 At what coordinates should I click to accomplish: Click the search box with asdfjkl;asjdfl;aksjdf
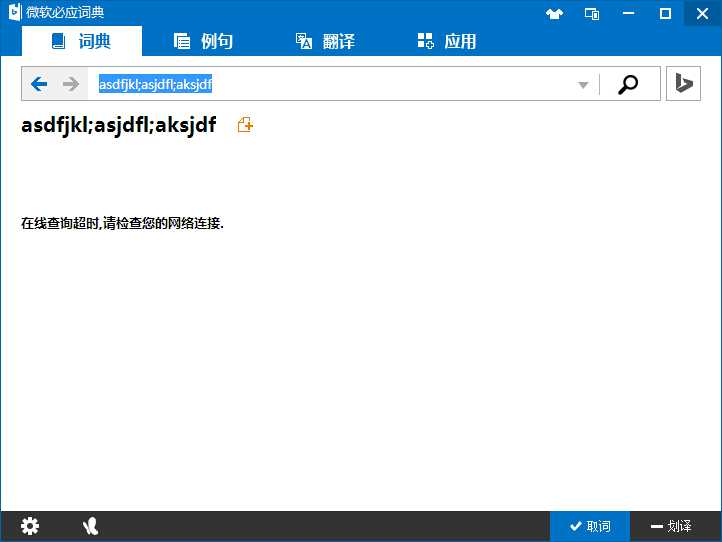point(332,84)
